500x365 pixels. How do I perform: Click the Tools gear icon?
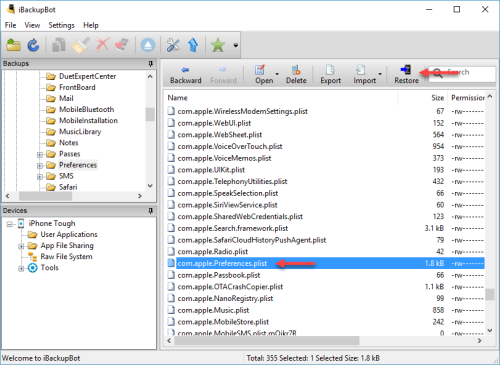tap(33, 268)
